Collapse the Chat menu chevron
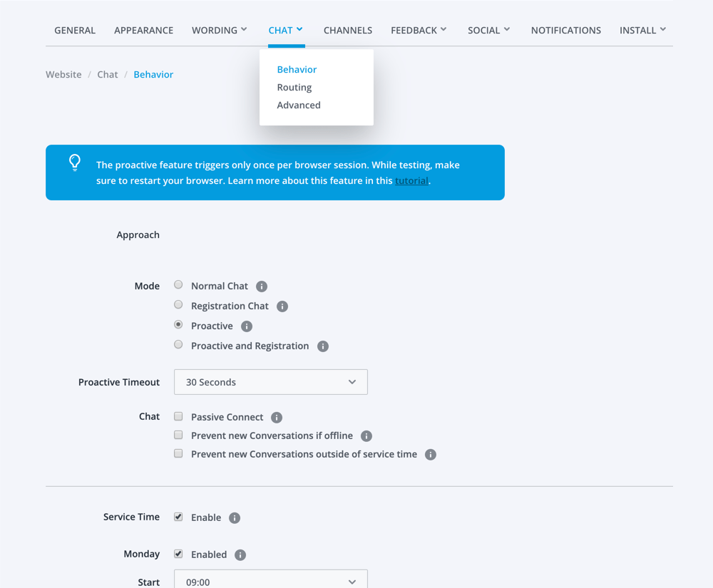Image resolution: width=713 pixels, height=588 pixels. pos(299,29)
